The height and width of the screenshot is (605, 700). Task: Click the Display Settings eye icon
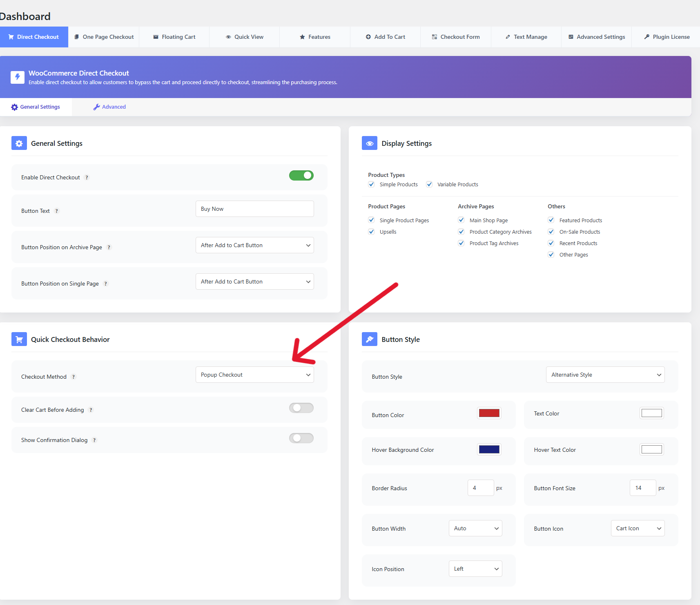point(370,143)
